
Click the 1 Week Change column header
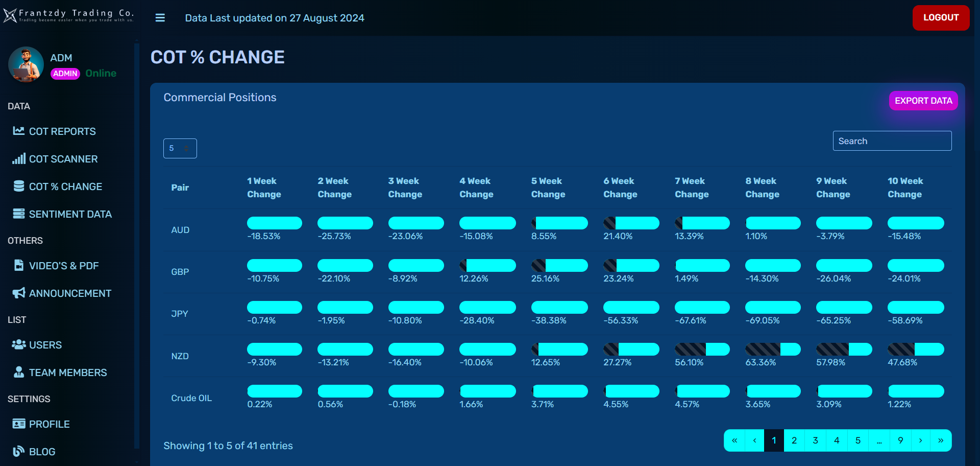264,188
